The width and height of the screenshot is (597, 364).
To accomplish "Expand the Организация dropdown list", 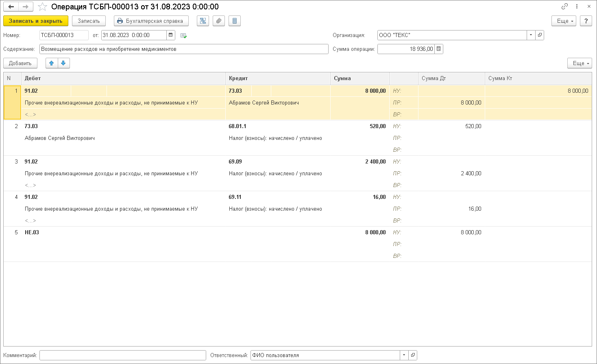I will [531, 35].
